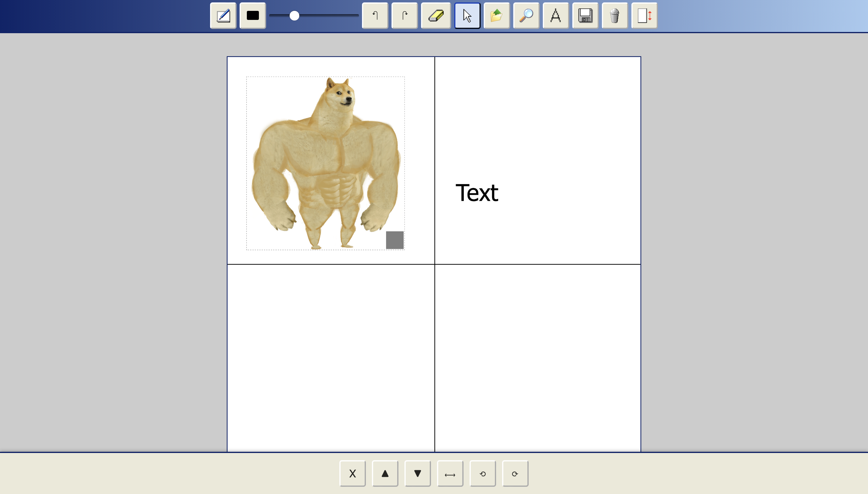The height and width of the screenshot is (494, 868).
Task: Save the drawing with floppy disk icon
Action: (585, 16)
